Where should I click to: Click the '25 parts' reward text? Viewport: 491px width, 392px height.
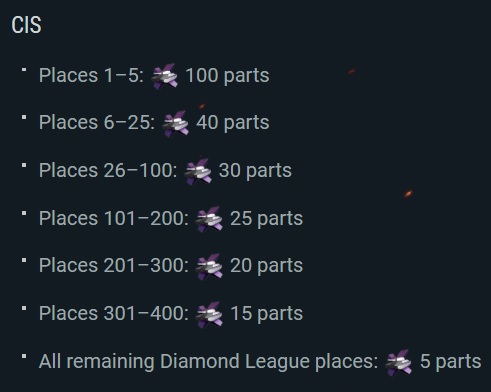pyautogui.click(x=266, y=218)
